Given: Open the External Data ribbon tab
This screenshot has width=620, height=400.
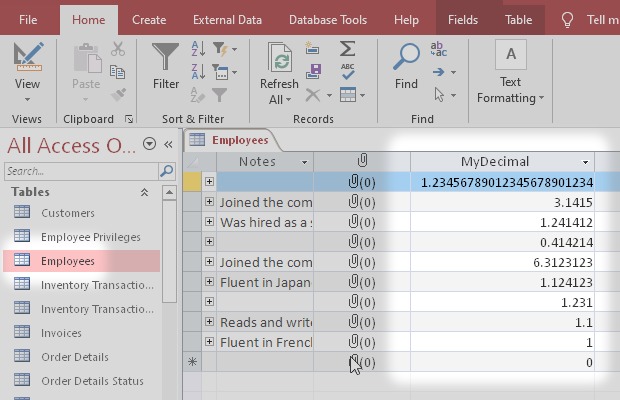Looking at the screenshot, I should point(227,19).
